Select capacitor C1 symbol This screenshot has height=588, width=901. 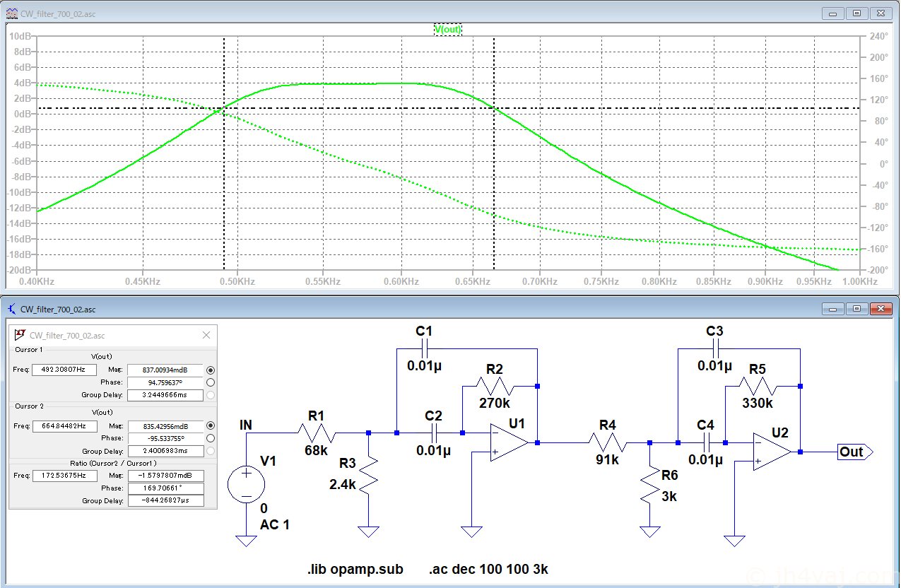(424, 348)
